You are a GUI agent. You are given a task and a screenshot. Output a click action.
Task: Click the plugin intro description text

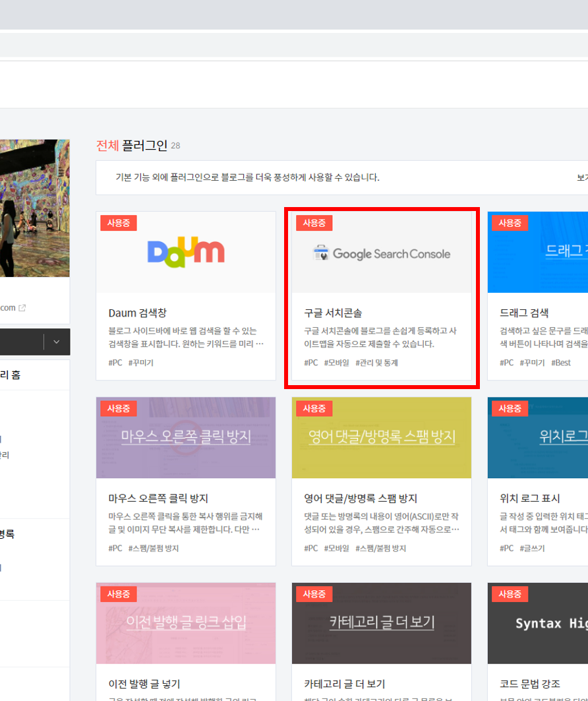tap(248, 177)
